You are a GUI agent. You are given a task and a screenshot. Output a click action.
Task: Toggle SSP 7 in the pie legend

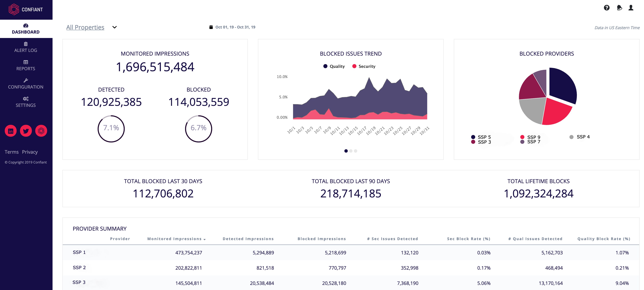(x=530, y=142)
